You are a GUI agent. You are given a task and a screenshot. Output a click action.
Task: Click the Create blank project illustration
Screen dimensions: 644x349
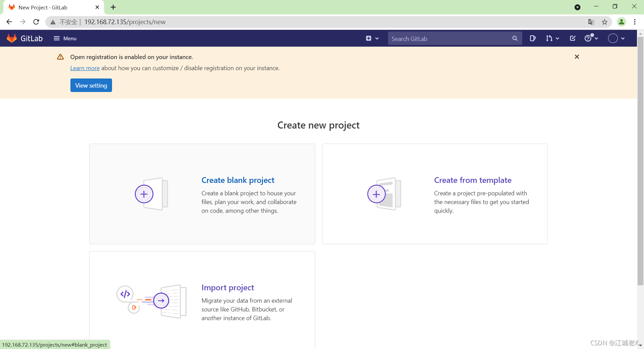151,194
